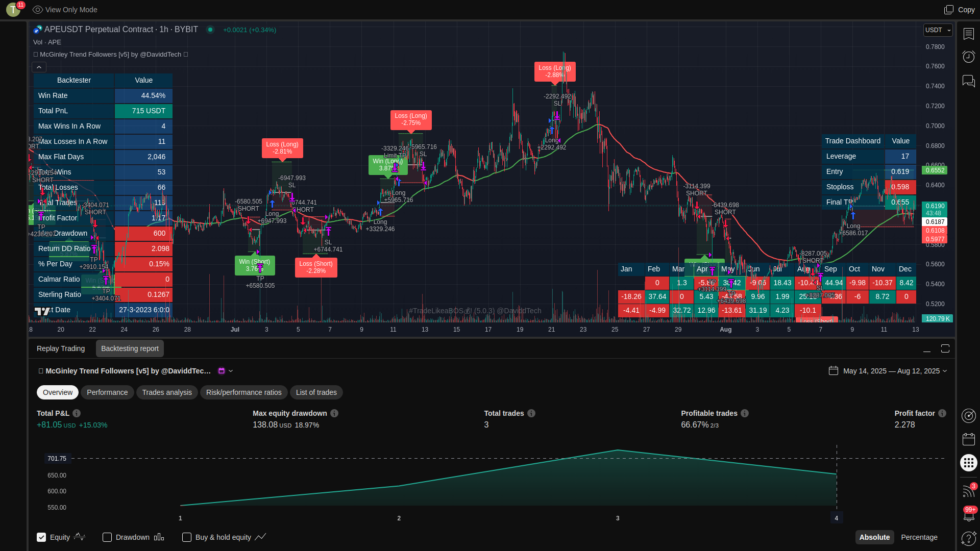
Task: Click the 120.79 K volume label
Action: 937,319
